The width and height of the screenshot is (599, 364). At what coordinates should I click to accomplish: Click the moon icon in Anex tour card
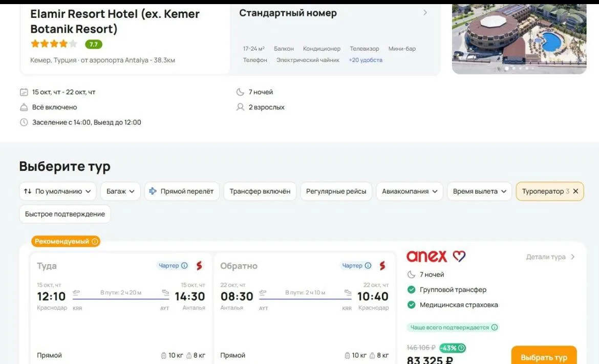pos(412,274)
